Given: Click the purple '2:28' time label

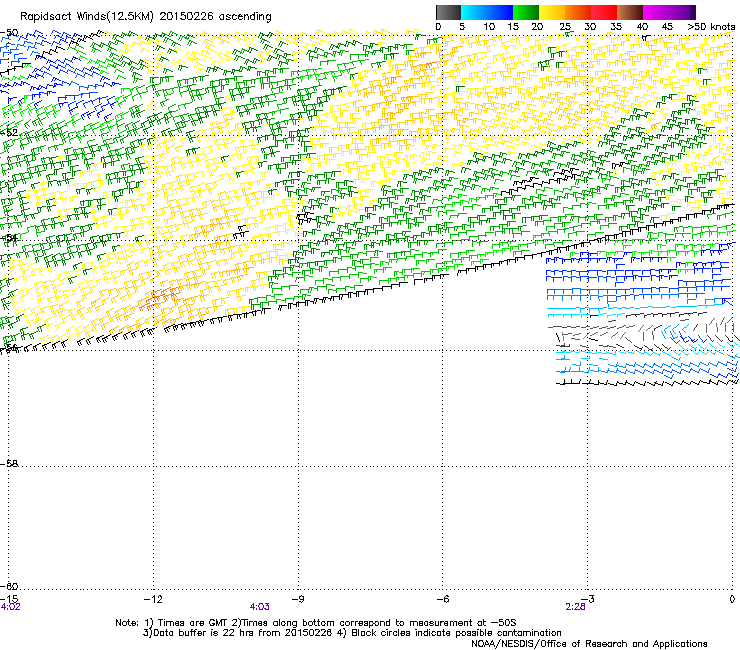Looking at the screenshot, I should click(575, 607).
